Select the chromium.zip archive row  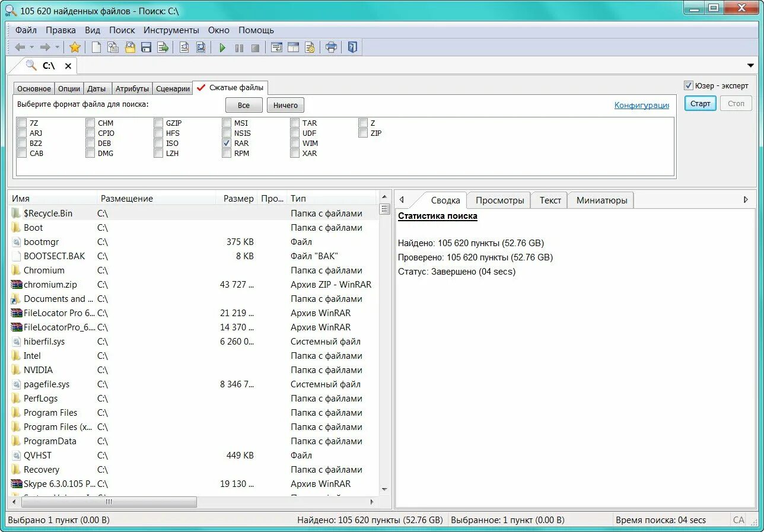pos(193,285)
